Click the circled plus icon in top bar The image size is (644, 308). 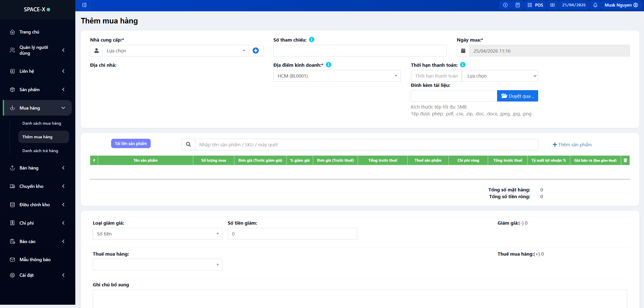pos(505,5)
